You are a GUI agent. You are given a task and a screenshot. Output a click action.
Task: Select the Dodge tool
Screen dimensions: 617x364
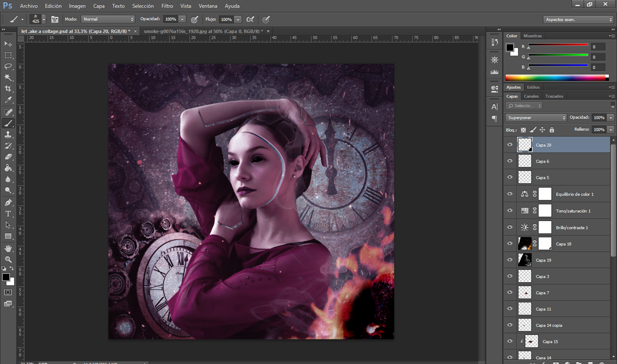(x=8, y=191)
